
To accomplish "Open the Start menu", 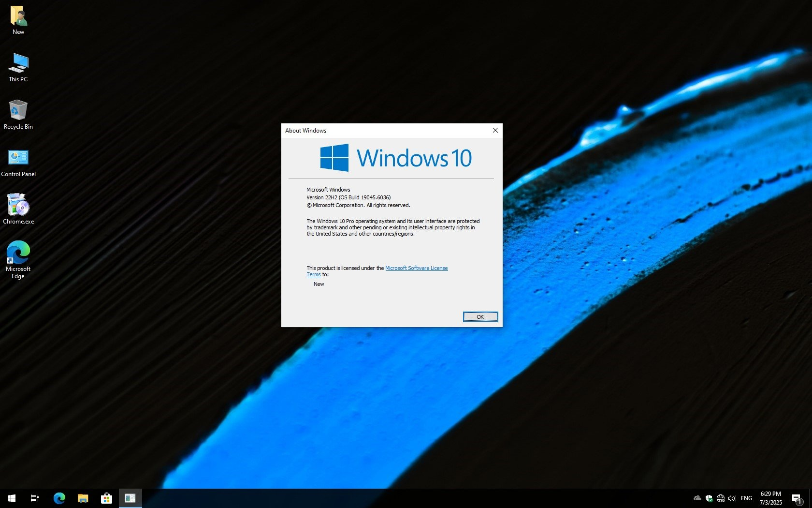I will [x=11, y=498].
